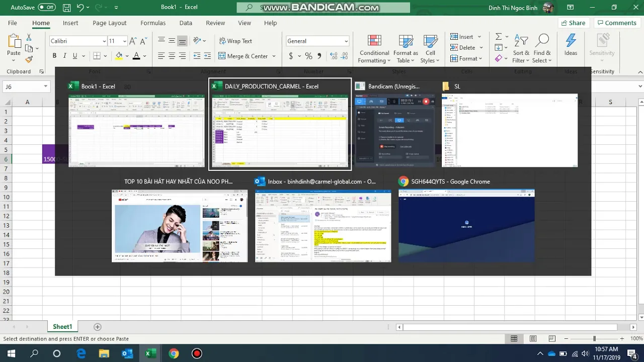Screen dimensions: 644x362
Task: Toggle AutoSave switch
Action: (47, 8)
